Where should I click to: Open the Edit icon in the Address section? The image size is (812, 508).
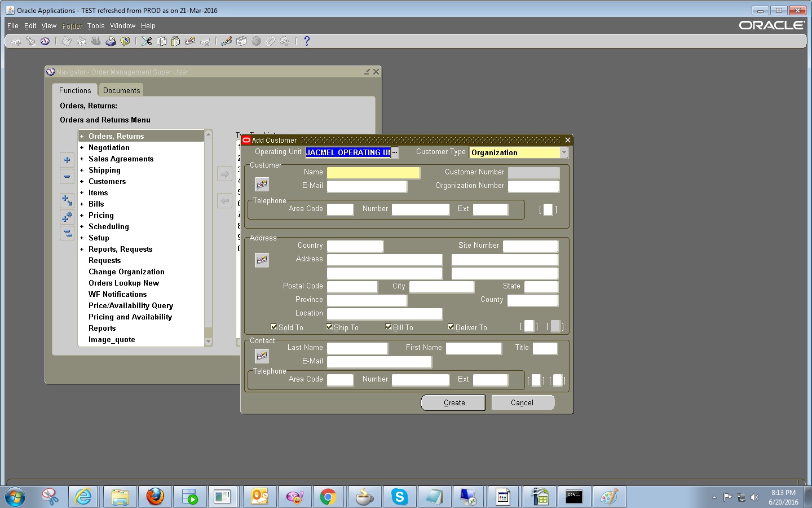[x=262, y=260]
